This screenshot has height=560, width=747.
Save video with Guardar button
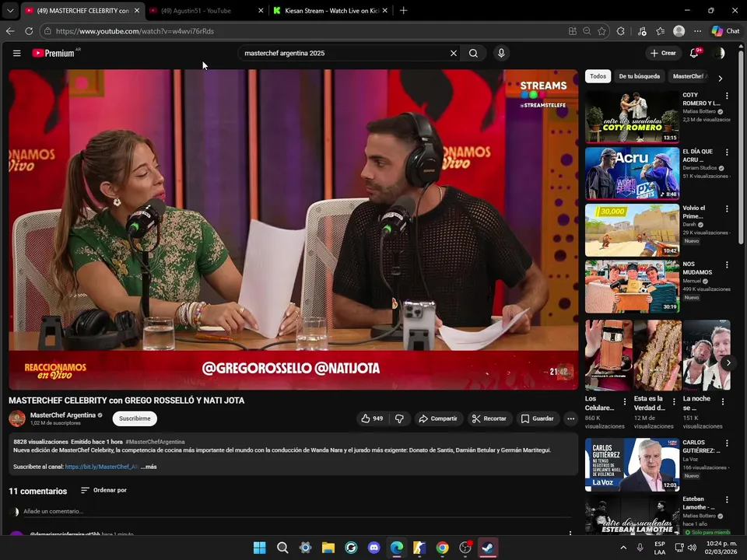tap(538, 418)
